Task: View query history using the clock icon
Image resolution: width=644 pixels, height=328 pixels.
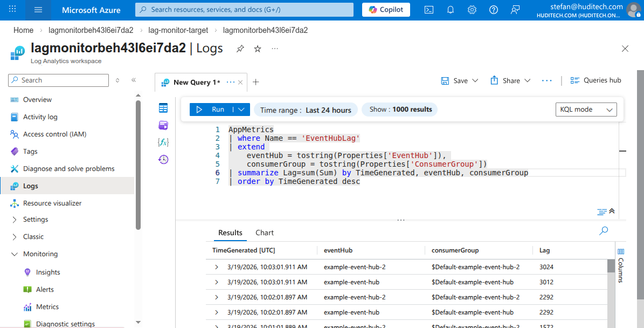Action: pyautogui.click(x=163, y=159)
